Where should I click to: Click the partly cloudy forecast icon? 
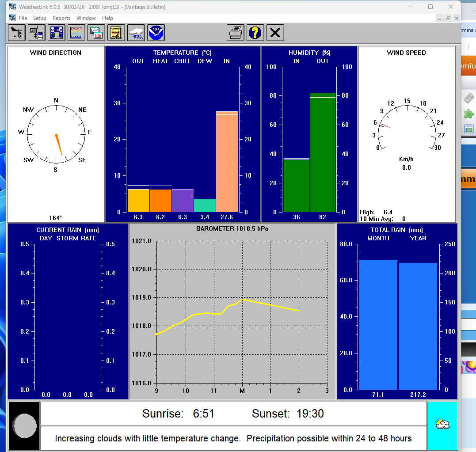coord(442,425)
